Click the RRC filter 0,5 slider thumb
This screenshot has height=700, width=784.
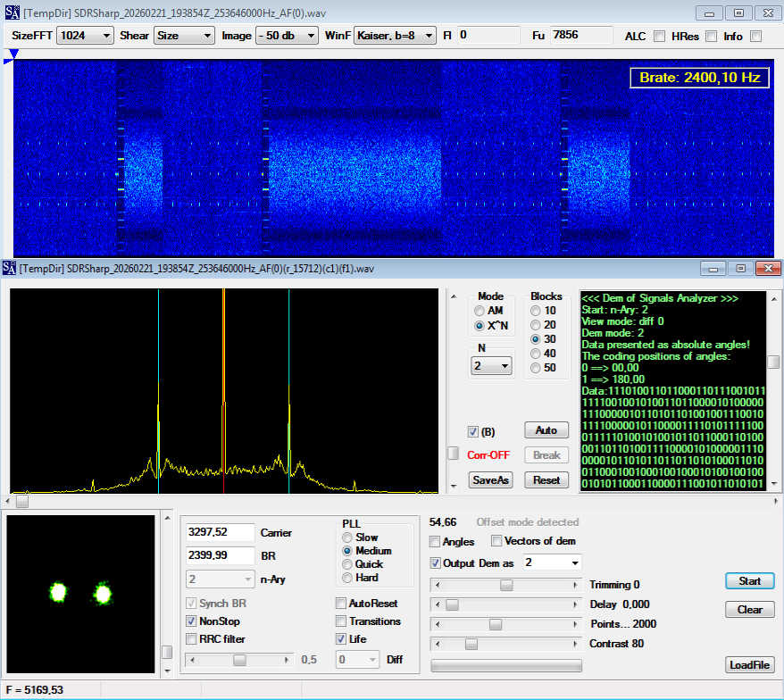239,660
